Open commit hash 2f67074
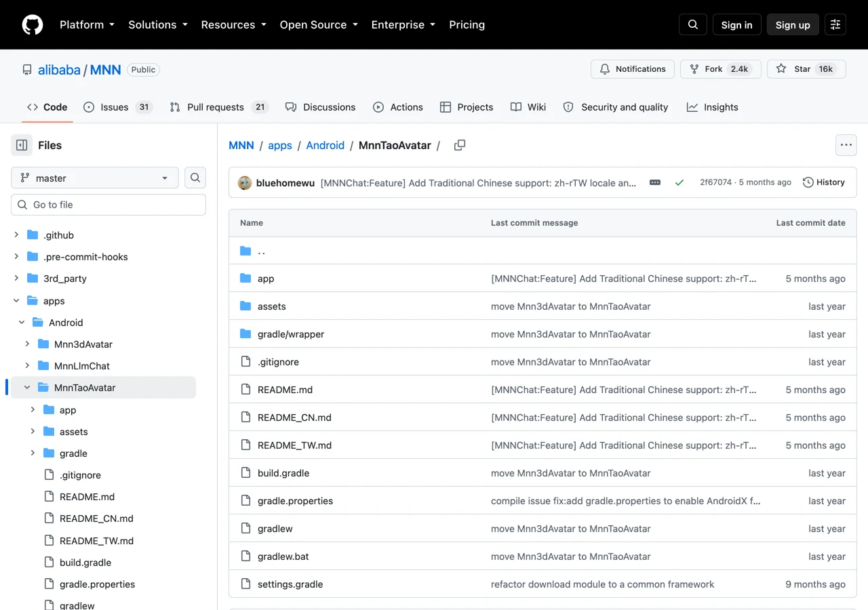The image size is (868, 610). 715,182
